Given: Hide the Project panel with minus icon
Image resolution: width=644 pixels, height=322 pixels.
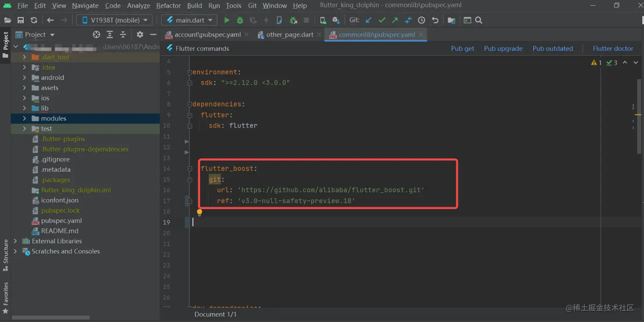Looking at the screenshot, I should click(x=153, y=35).
